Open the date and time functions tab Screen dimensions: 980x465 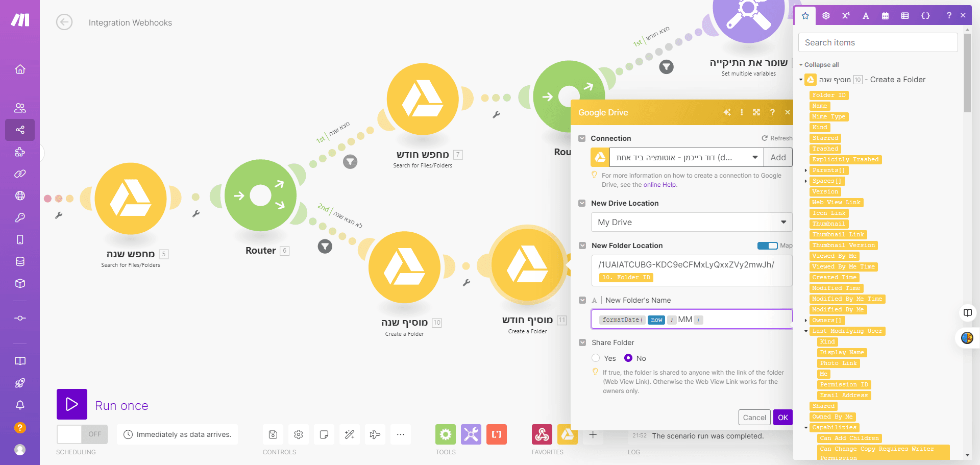pos(885,16)
